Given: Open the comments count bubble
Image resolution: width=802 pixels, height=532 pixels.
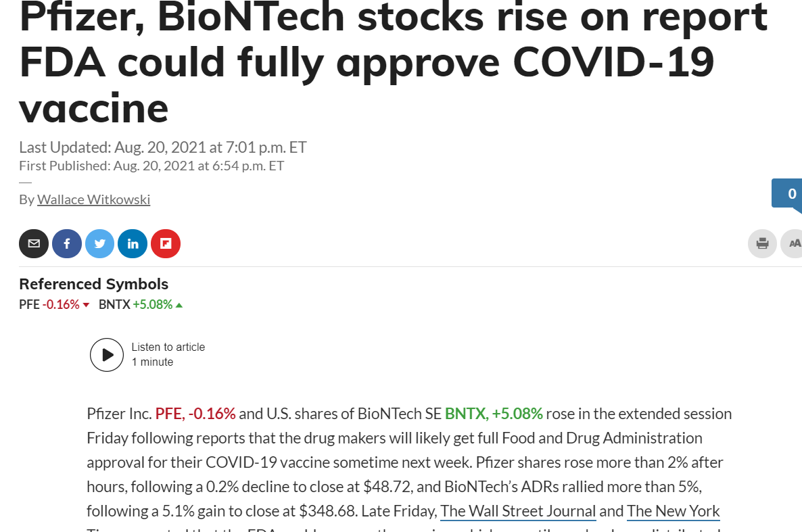Looking at the screenshot, I should click(790, 194).
